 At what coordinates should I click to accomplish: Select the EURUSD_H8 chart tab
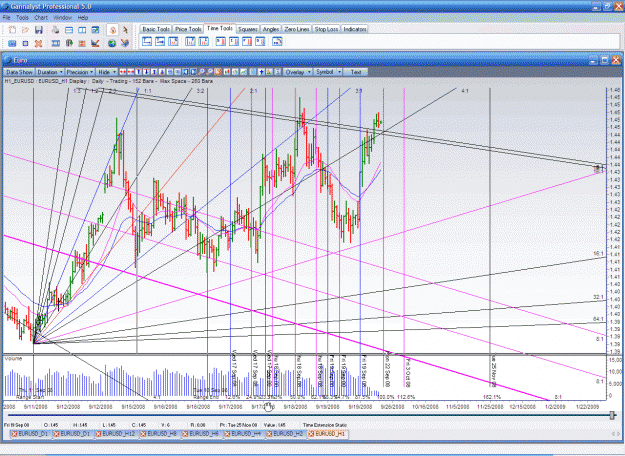pyautogui.click(x=159, y=434)
